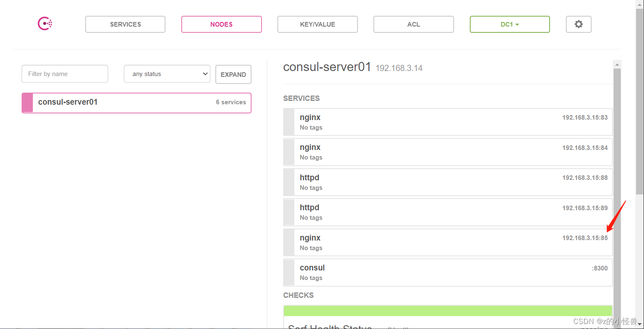Click the Filter by name field
Image resolution: width=644 pixels, height=329 pixels.
click(x=65, y=74)
